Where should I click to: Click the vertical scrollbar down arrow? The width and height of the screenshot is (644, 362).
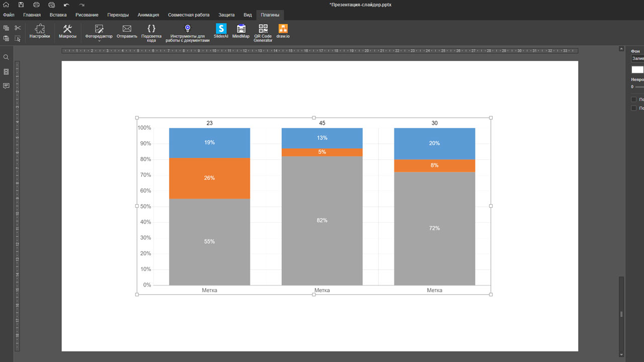pyautogui.click(x=621, y=355)
